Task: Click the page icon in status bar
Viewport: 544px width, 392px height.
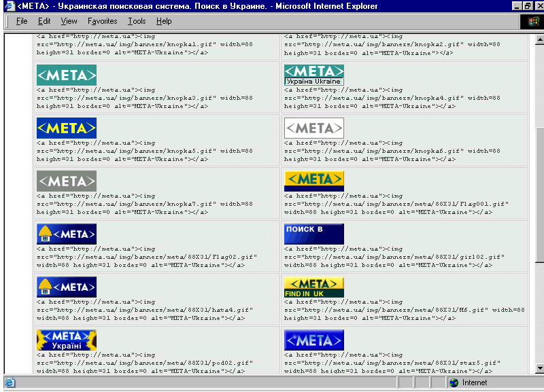Action: [x=10, y=382]
